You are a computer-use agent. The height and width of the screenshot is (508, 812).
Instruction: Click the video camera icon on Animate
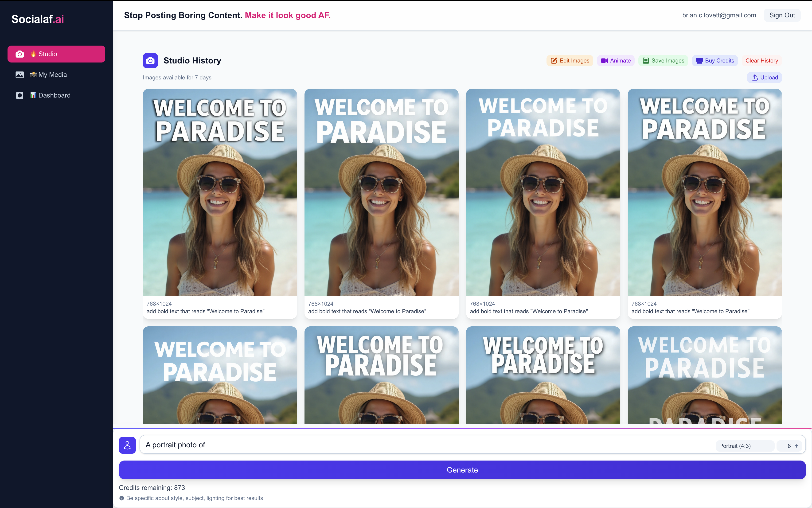[604, 61]
